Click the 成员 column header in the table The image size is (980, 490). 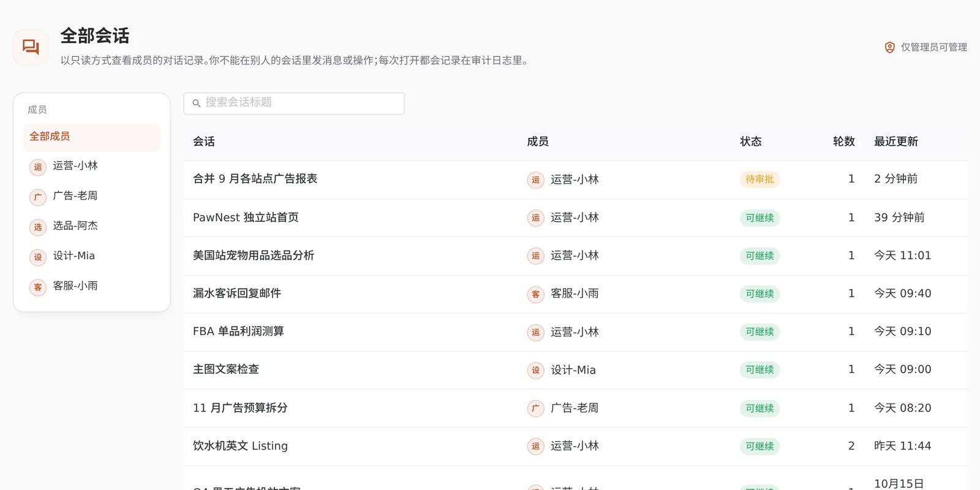tap(538, 141)
